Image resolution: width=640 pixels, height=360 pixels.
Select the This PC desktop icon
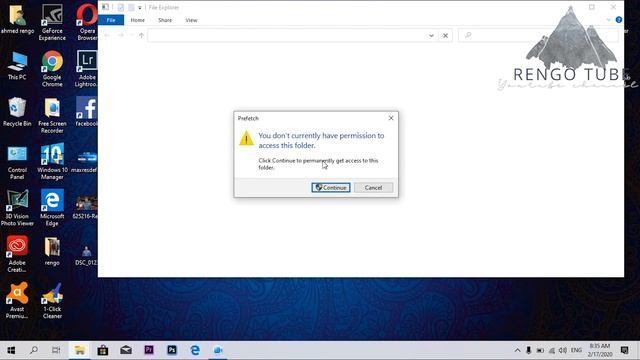coord(17,66)
